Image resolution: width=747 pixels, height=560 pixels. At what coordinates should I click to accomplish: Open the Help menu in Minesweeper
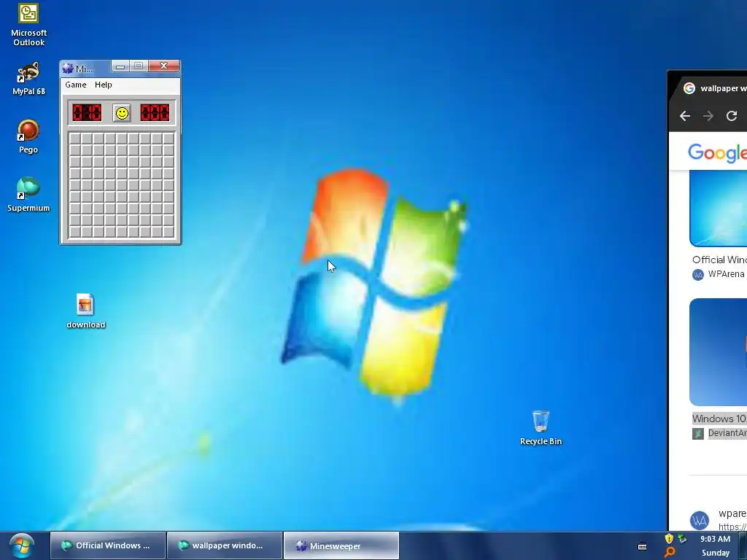tap(104, 85)
